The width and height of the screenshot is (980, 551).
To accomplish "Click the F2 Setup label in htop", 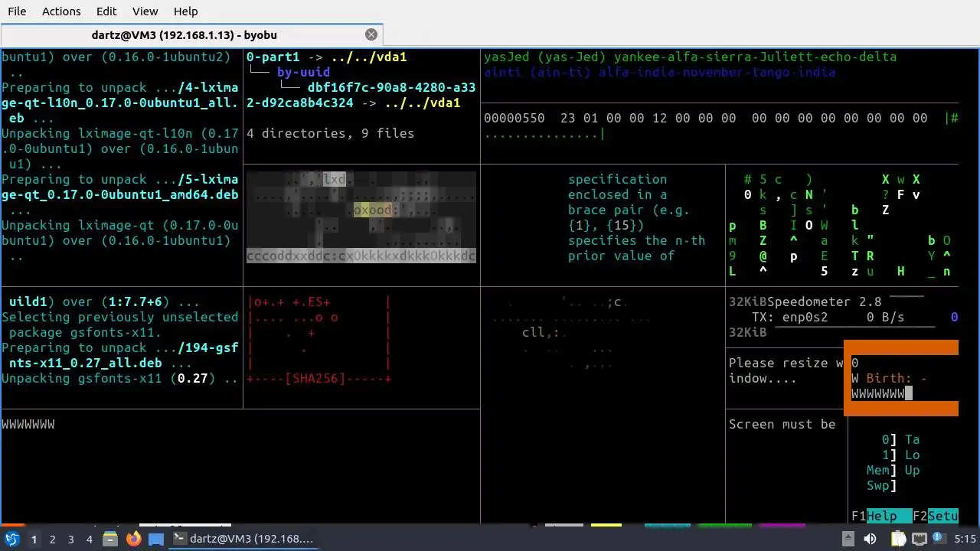I will 936,516.
